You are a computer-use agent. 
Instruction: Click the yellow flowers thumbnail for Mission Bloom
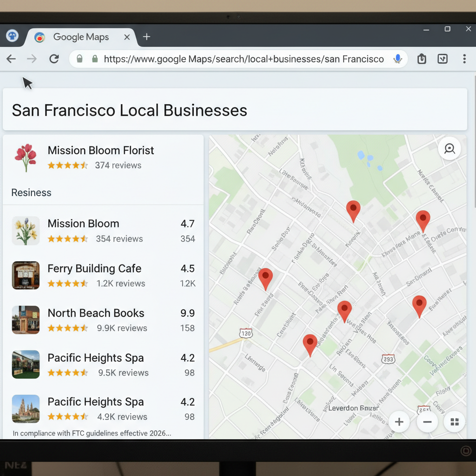(x=26, y=231)
